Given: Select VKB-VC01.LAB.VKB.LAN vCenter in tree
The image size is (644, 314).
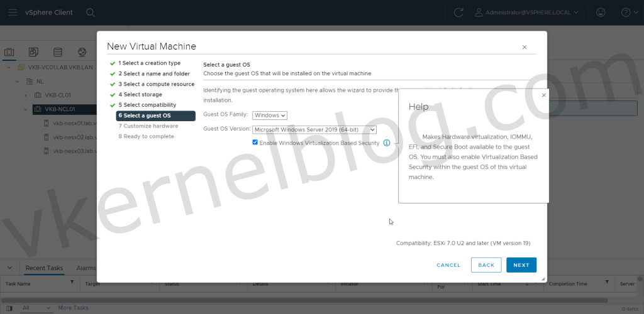Looking at the screenshot, I should (x=60, y=67).
